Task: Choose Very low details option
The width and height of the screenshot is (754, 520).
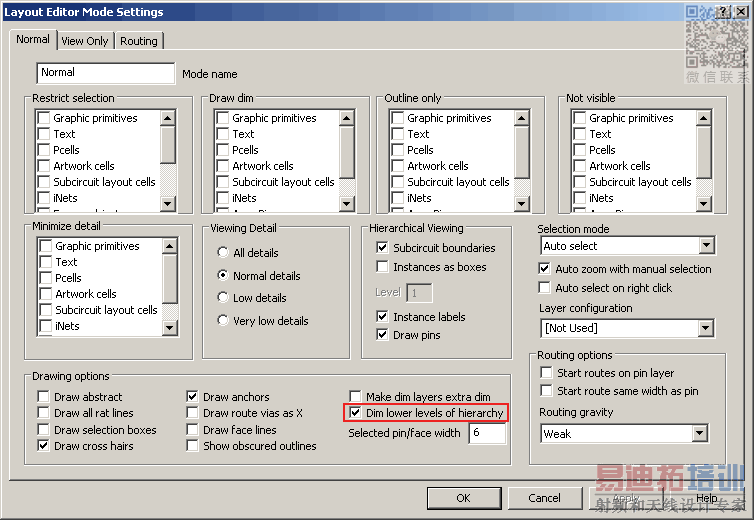Action: [x=223, y=320]
